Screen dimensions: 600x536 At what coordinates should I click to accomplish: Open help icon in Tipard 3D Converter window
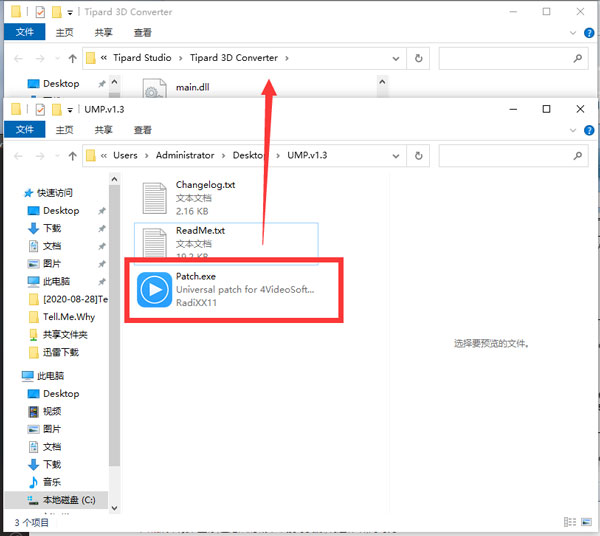point(589,33)
